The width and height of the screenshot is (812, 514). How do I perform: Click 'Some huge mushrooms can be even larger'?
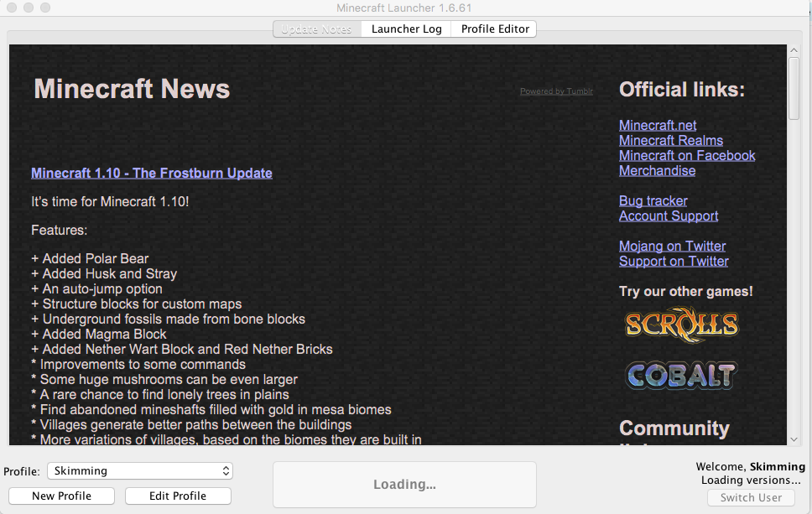pyautogui.click(x=169, y=379)
